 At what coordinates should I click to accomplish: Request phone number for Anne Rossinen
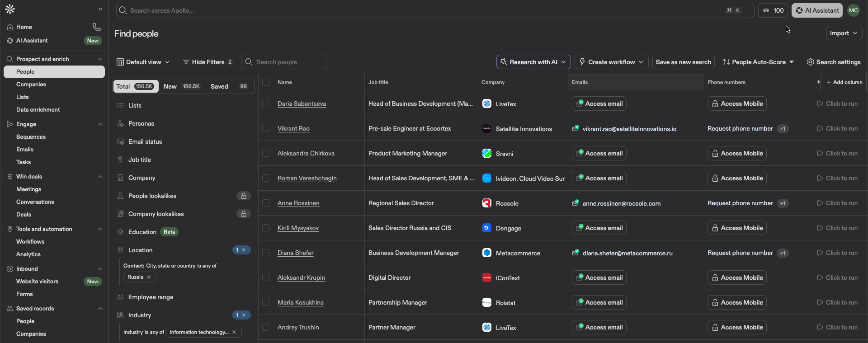pos(740,203)
